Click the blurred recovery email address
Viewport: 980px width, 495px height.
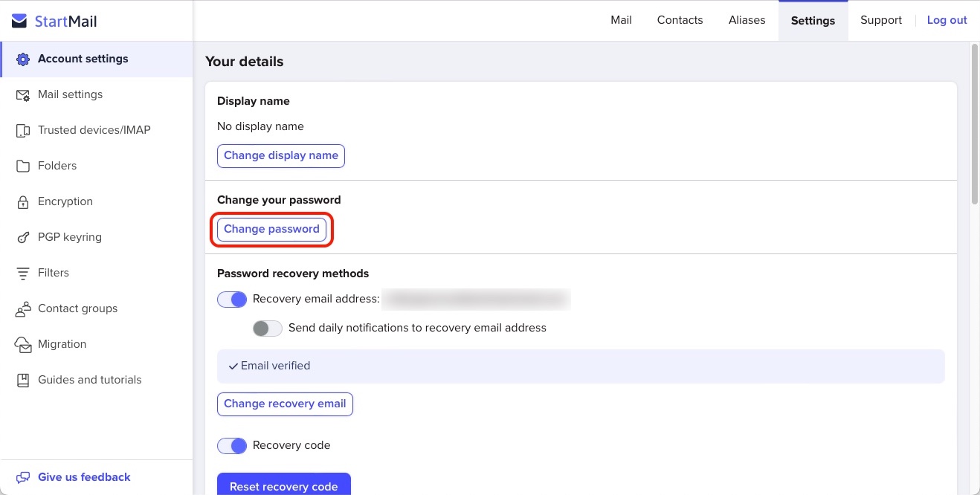point(477,300)
